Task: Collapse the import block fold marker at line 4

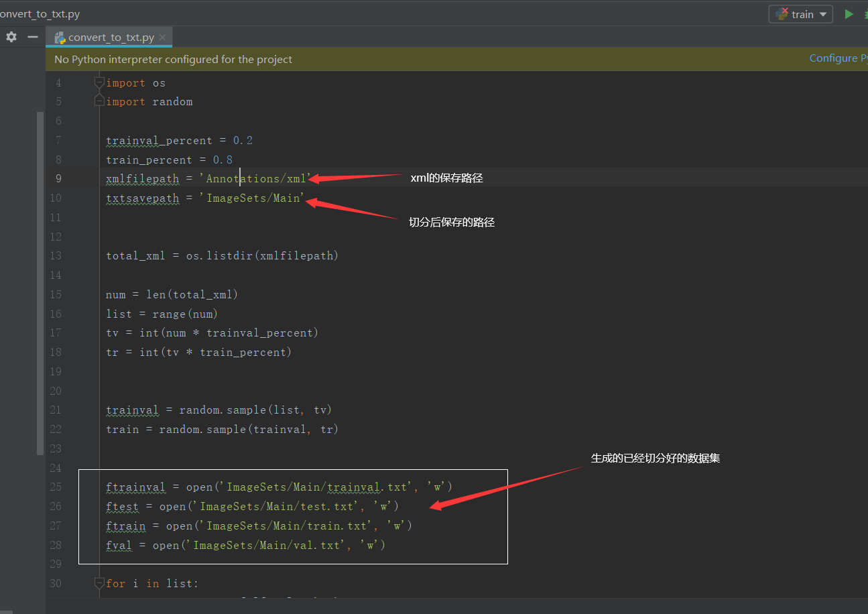Action: tap(99, 82)
